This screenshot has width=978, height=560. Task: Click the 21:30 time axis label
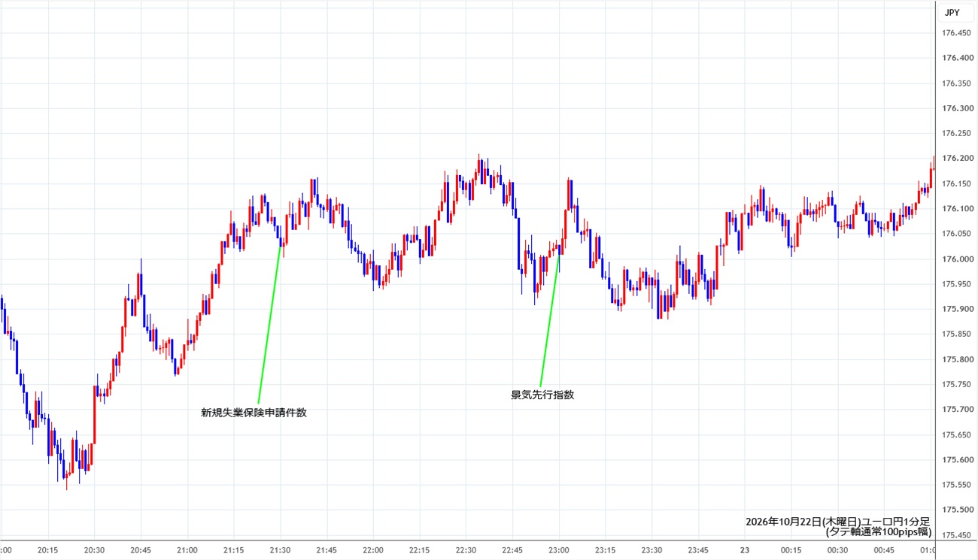point(280,550)
